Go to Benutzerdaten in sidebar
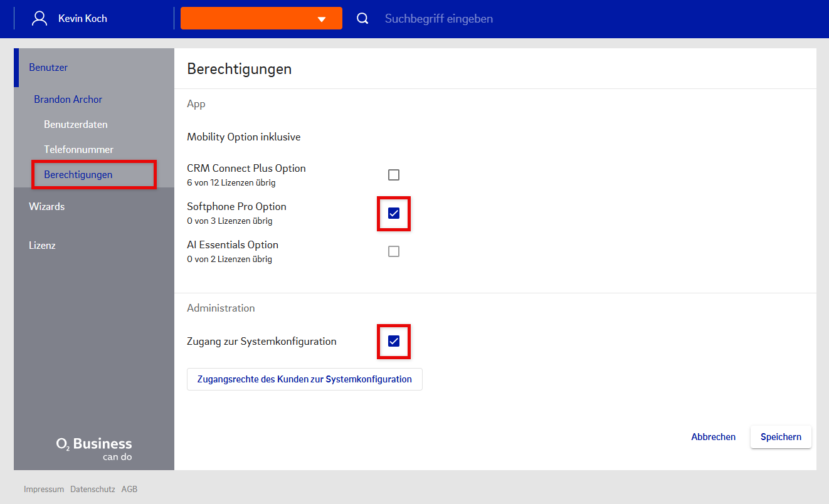 click(75, 124)
